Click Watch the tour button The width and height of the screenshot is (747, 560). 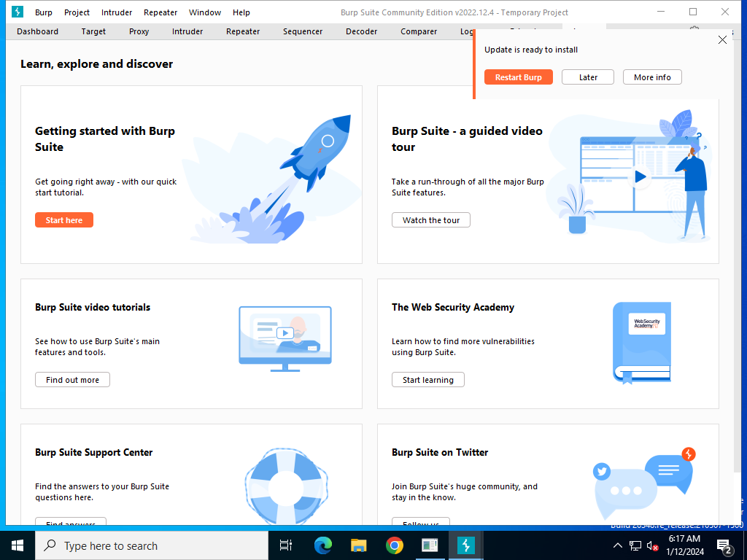coord(430,220)
